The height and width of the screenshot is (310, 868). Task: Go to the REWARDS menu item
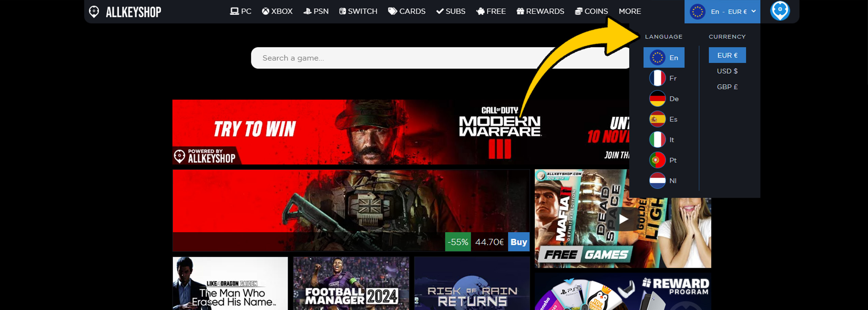tap(540, 11)
